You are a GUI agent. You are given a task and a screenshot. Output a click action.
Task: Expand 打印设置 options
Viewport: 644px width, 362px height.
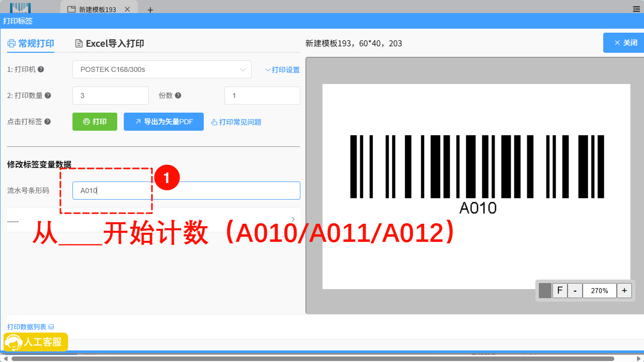coord(282,70)
